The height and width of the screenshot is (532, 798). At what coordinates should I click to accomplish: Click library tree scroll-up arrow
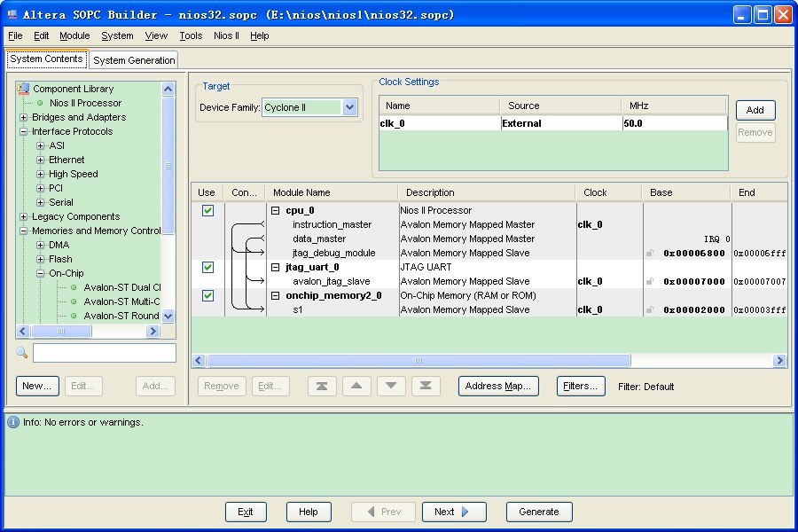168,89
